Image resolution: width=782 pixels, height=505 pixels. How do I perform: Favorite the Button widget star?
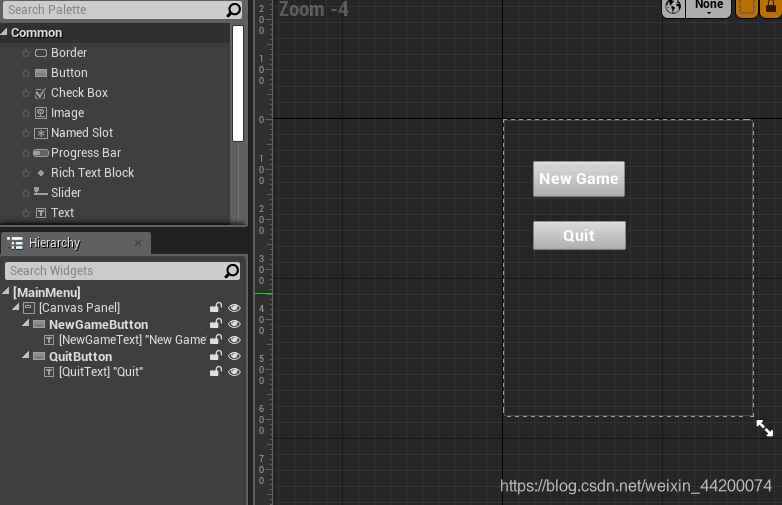click(26, 73)
